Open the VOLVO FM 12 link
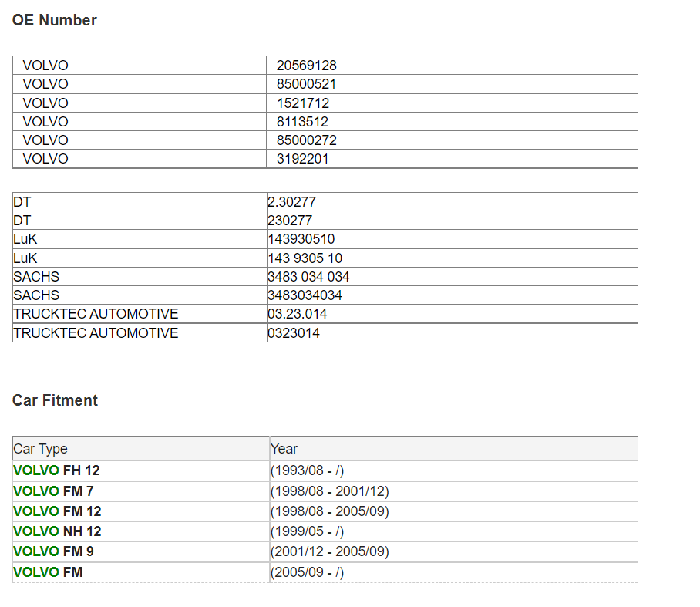 [x=57, y=511]
